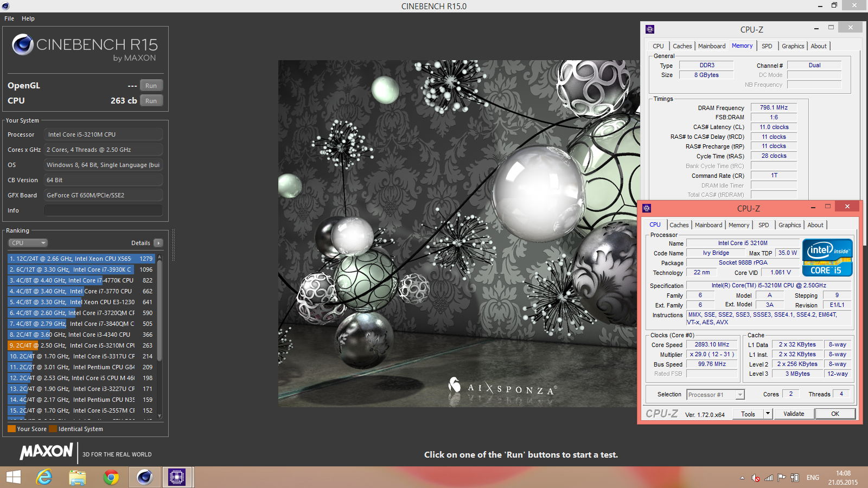Switch to Memory tab in front CPU-Z
868x488 pixels.
[x=739, y=225]
